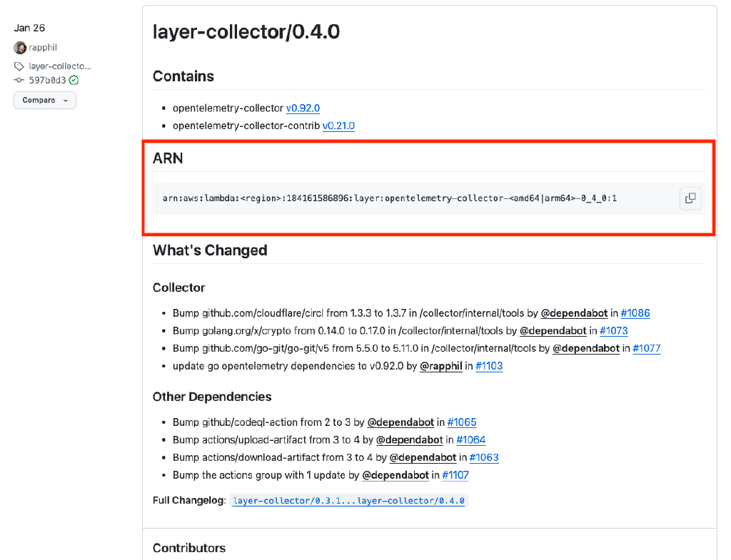Click the Jan 26 release date
Screen dimensions: 731x560
click(29, 28)
